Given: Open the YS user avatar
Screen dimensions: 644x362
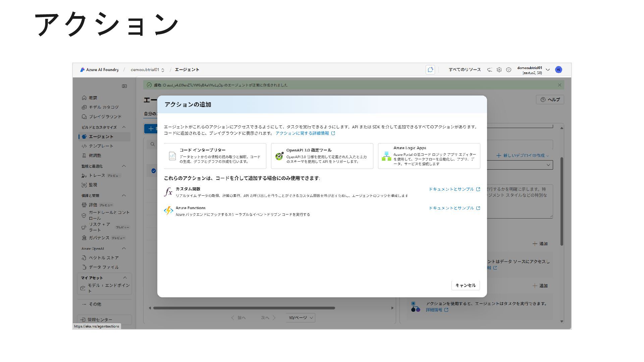Looking at the screenshot, I should tap(558, 70).
